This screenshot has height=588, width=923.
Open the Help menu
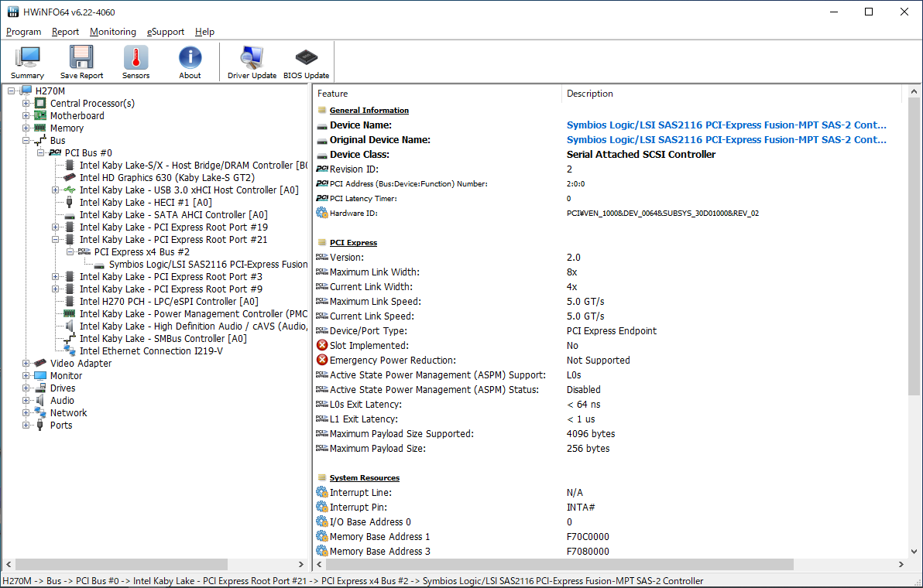pyautogui.click(x=205, y=32)
